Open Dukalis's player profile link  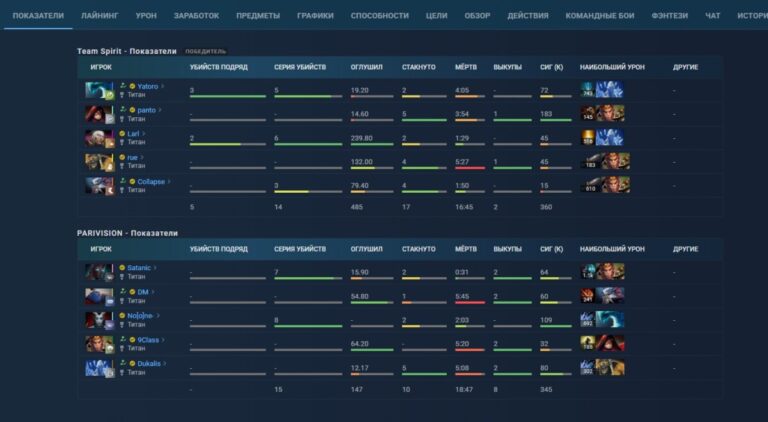tap(149, 364)
